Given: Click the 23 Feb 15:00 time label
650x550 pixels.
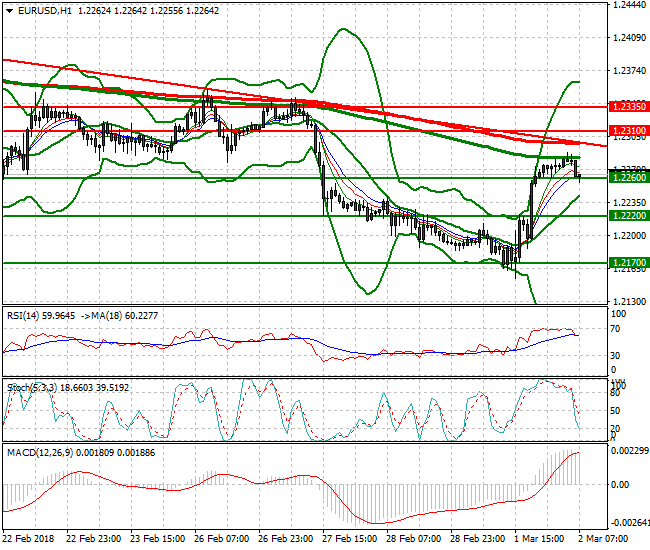Looking at the screenshot, I should [x=158, y=539].
